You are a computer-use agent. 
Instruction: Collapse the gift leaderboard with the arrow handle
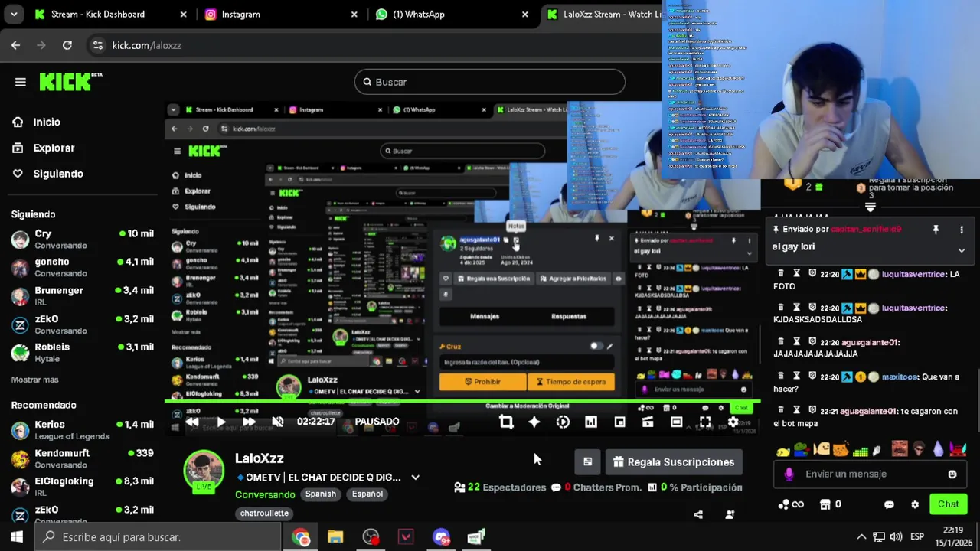pyautogui.click(x=871, y=207)
